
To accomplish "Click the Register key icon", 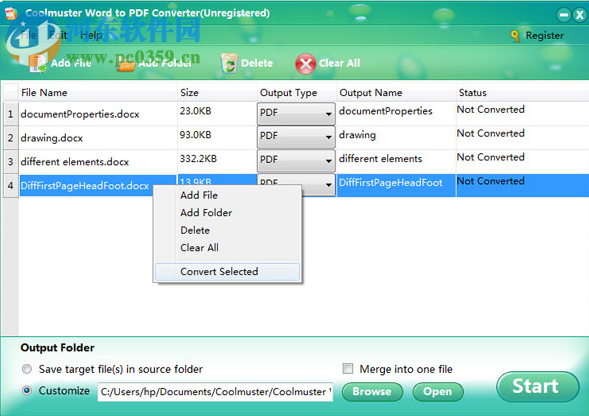I will coord(515,36).
